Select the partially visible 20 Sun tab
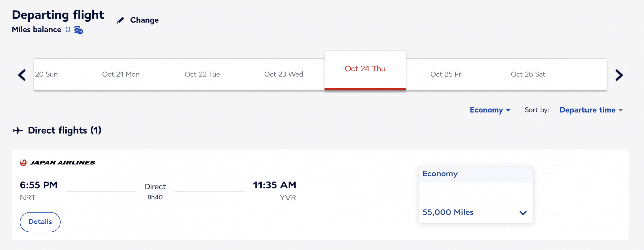 (47, 74)
